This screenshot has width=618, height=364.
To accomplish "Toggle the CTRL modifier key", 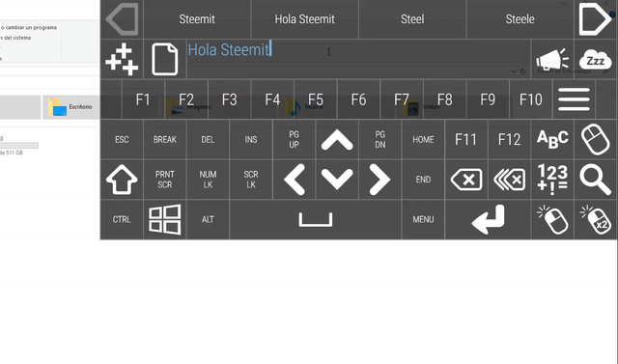I will (x=122, y=219).
